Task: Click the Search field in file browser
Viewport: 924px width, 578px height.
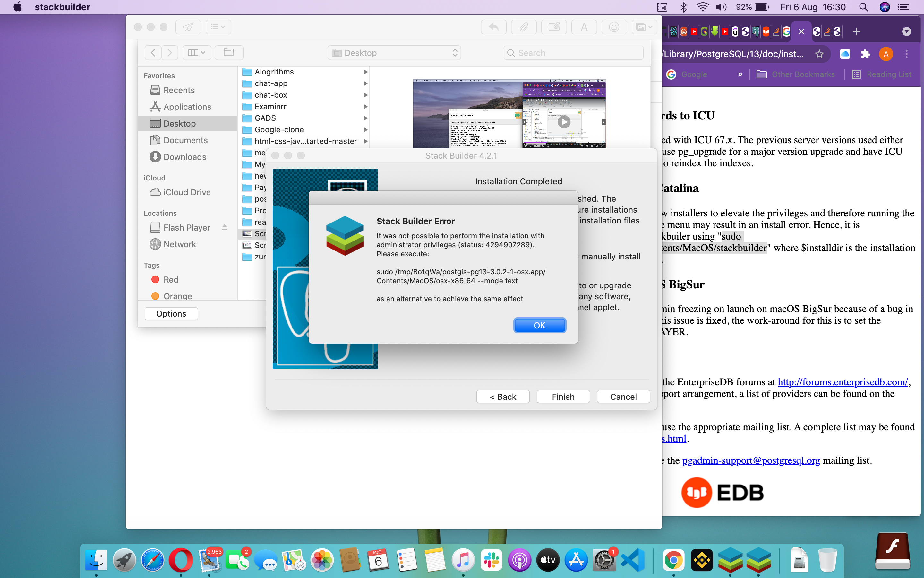Action: pos(574,53)
